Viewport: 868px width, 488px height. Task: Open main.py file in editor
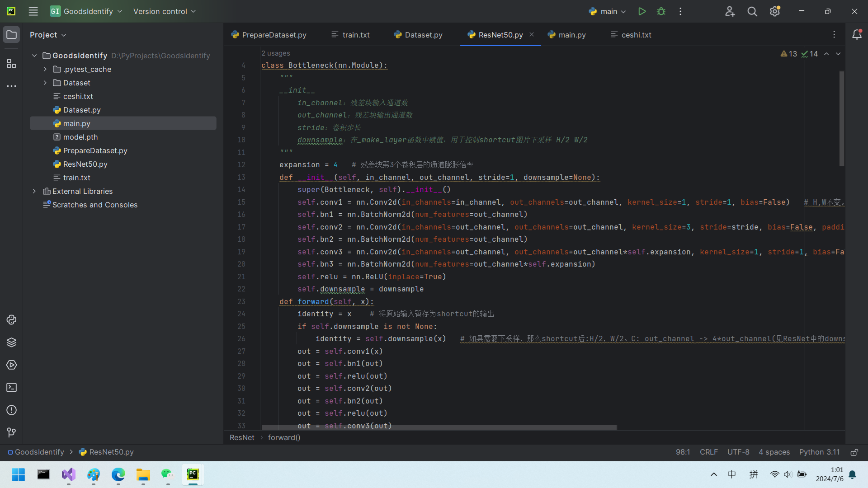pos(77,123)
